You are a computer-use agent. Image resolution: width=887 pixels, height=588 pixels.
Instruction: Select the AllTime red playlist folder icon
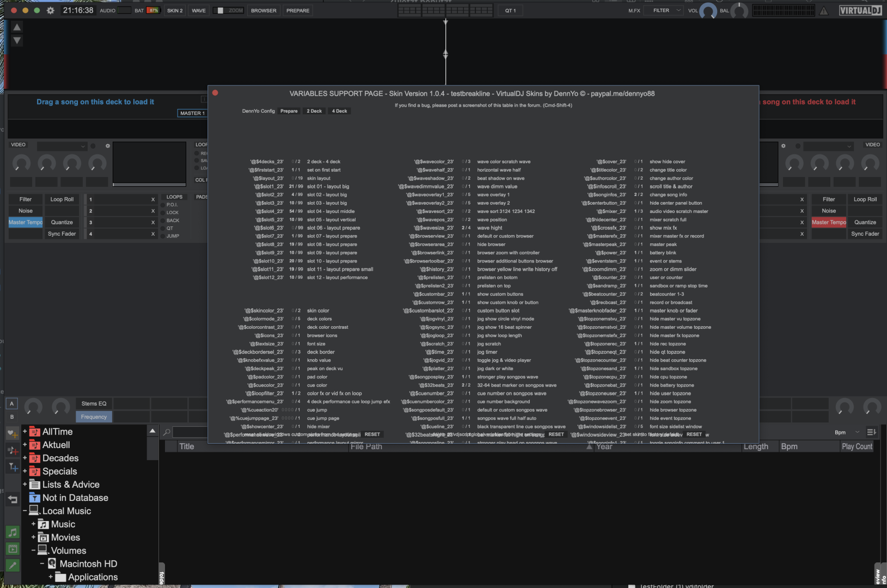[35, 432]
